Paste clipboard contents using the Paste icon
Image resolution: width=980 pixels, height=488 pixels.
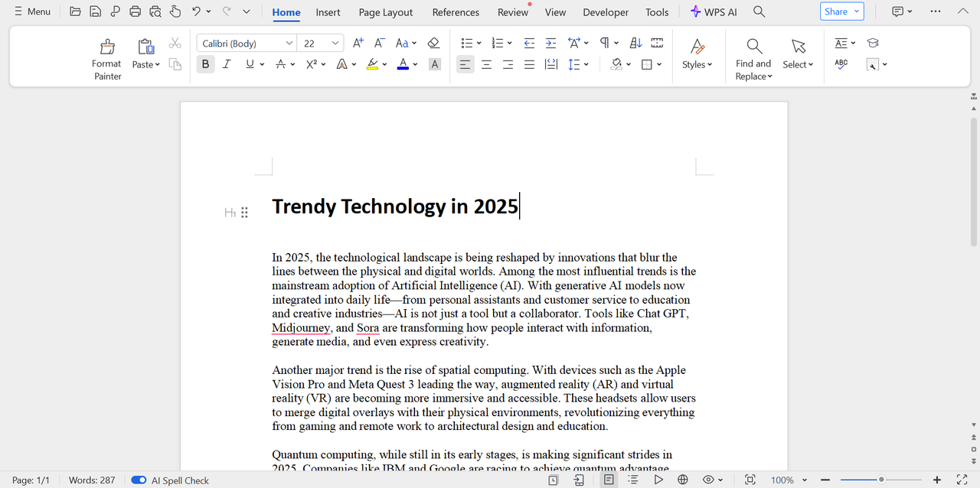click(145, 47)
